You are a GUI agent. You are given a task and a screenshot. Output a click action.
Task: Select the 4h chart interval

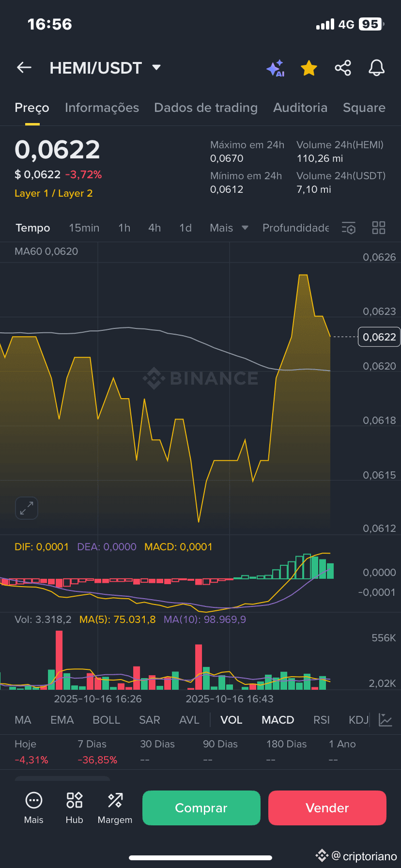(154, 228)
